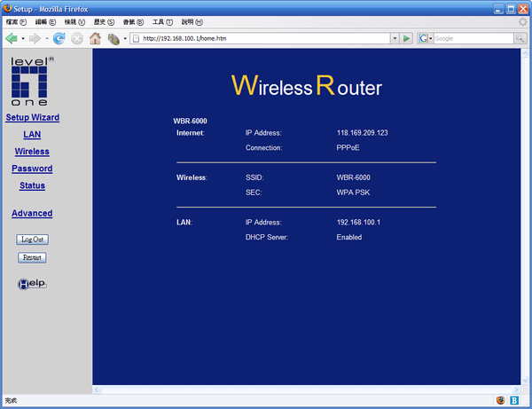532x409 pixels.
Task: Click the Internet IP 118.169.209.123
Action: 362,133
